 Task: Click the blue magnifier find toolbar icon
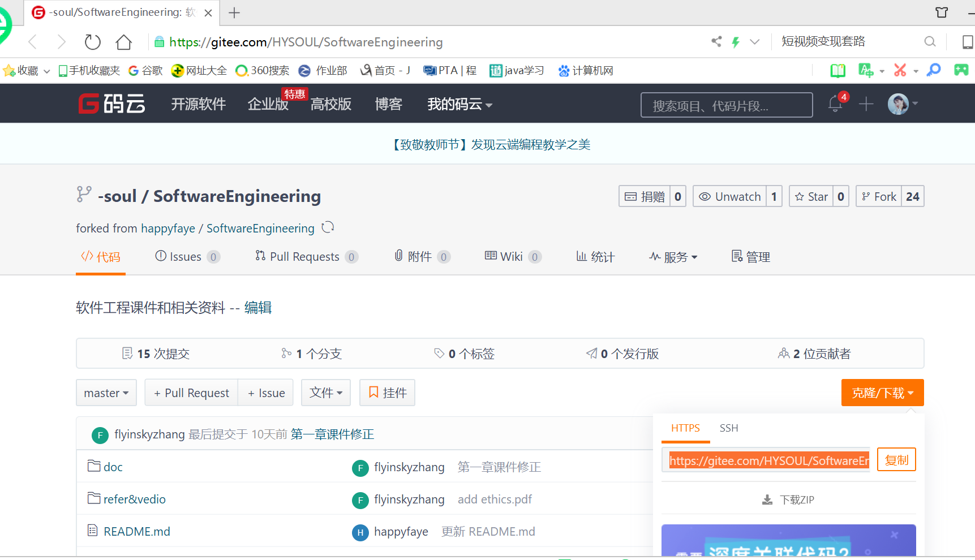pyautogui.click(x=934, y=70)
